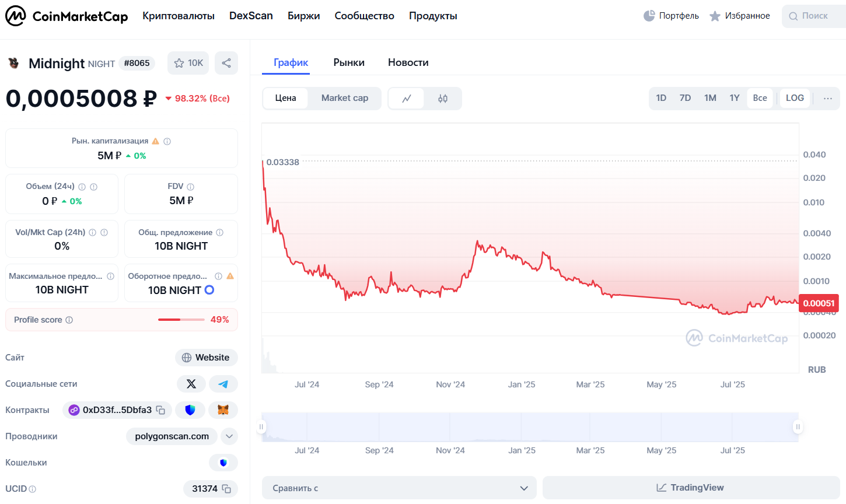Open Trust Wallet shield icon in contracts

coord(190,410)
